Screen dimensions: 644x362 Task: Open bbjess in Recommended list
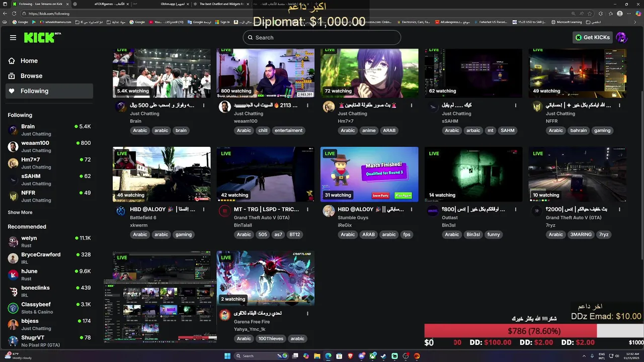pyautogui.click(x=49, y=324)
